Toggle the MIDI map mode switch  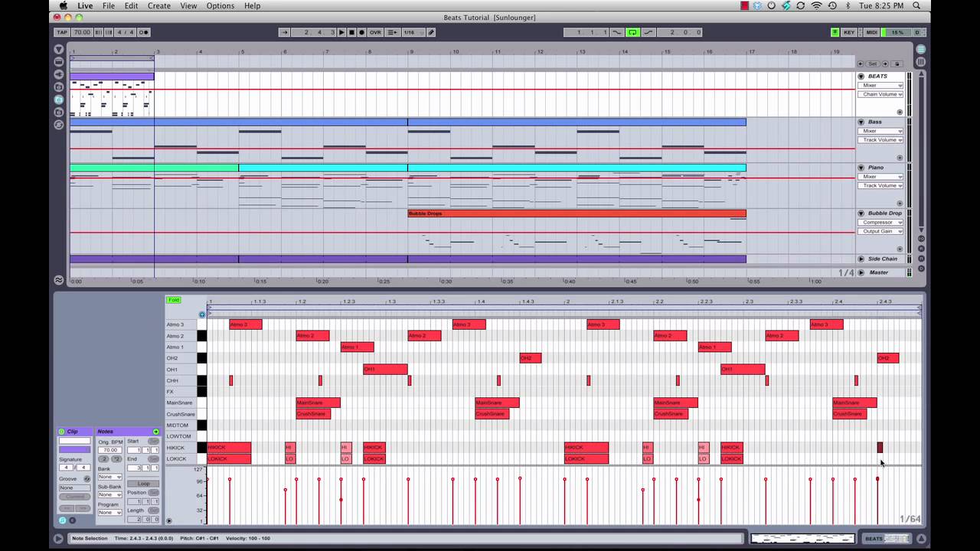click(x=871, y=32)
